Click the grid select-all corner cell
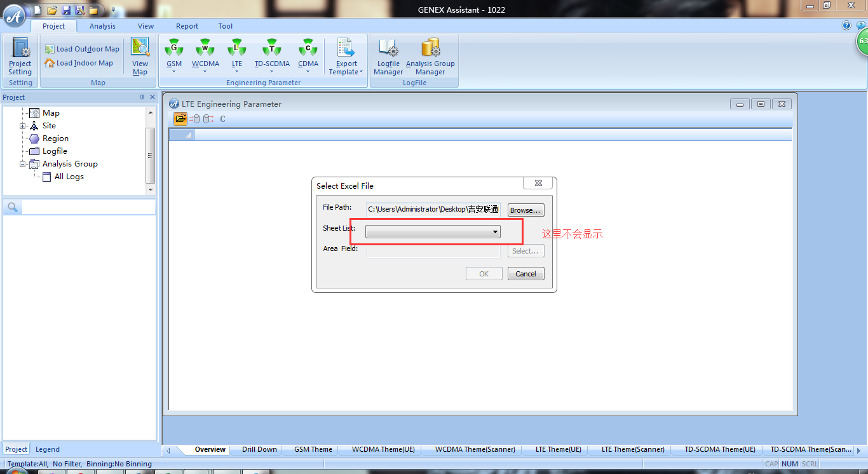 tap(182, 135)
